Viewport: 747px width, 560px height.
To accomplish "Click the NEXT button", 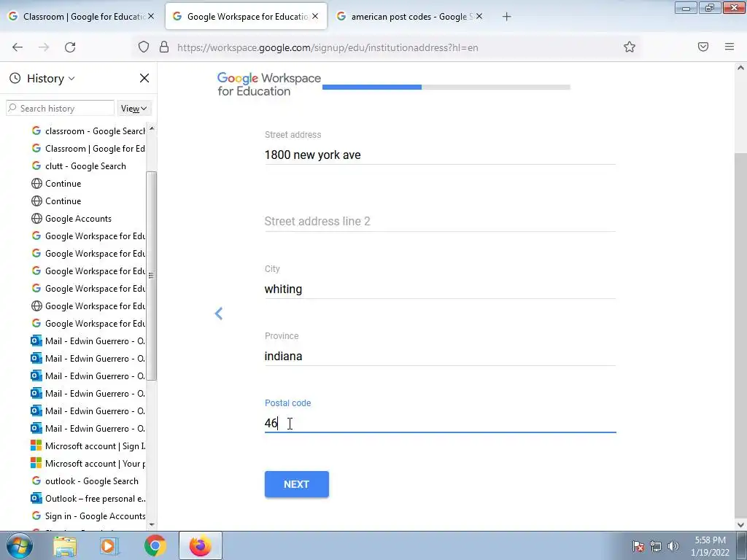I will click(x=296, y=484).
